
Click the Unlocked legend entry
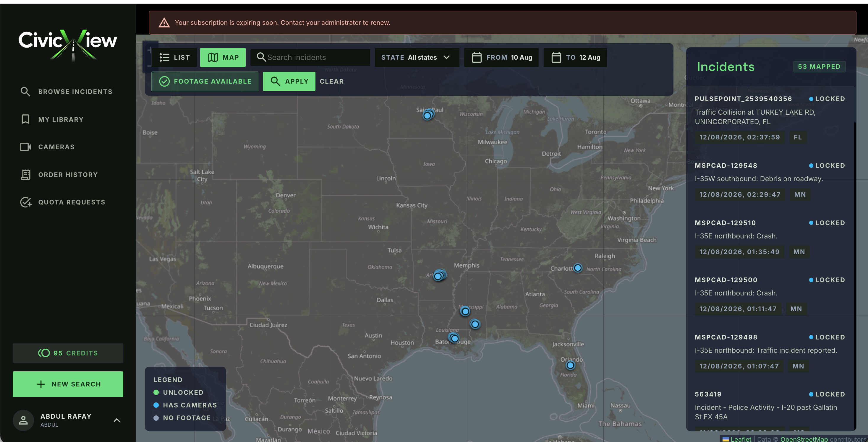pos(178,393)
